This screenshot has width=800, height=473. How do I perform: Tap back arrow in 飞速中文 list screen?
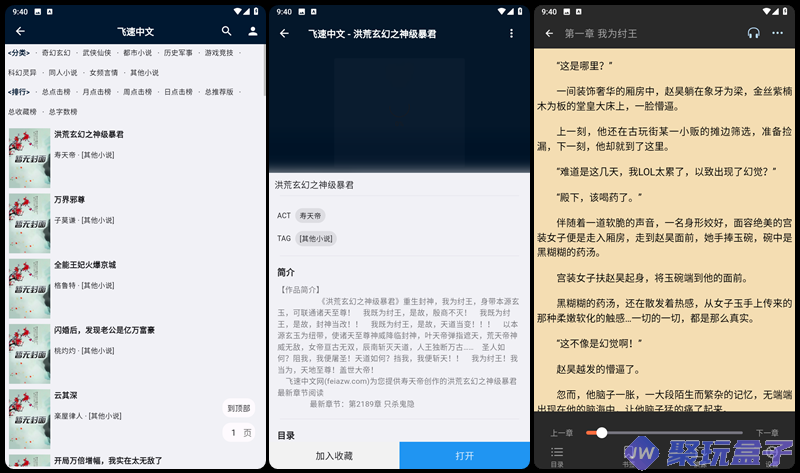click(x=20, y=31)
